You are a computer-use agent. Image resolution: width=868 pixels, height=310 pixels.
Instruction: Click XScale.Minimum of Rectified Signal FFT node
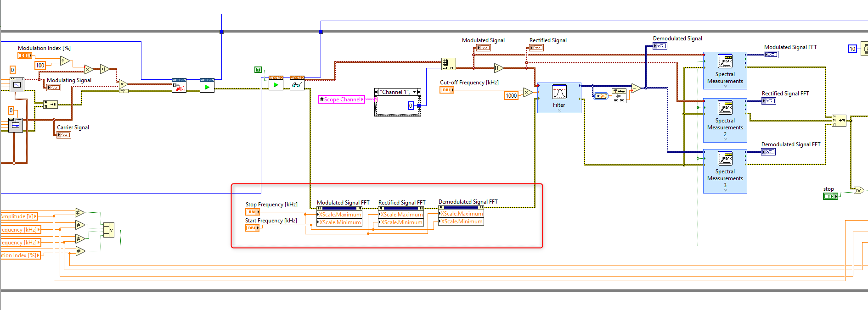401,222
